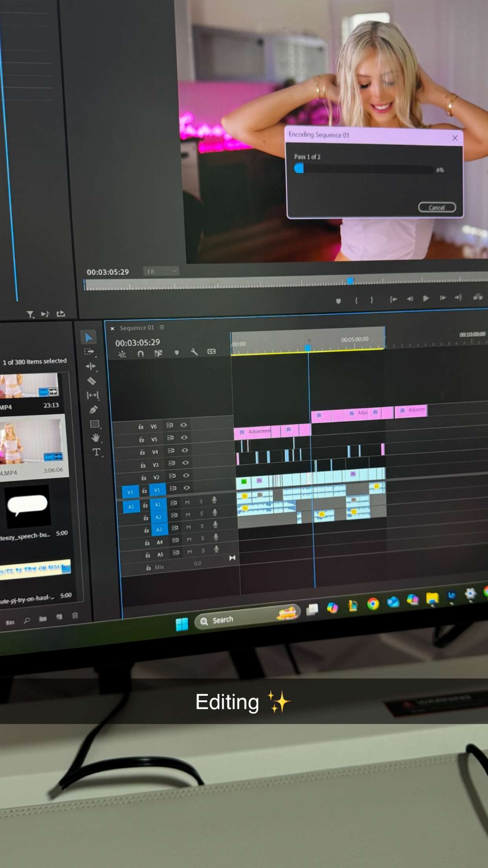Open timeline display settings wrench
The width and height of the screenshot is (488, 868).
pos(194,352)
